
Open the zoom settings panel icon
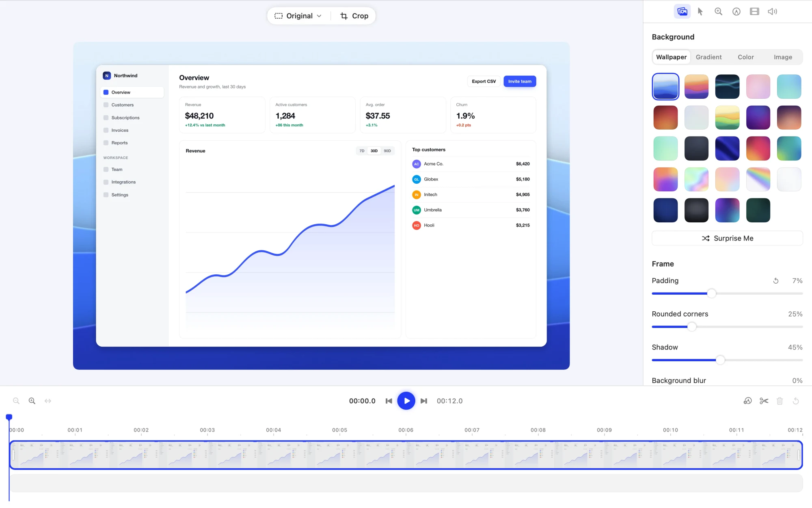718,11
